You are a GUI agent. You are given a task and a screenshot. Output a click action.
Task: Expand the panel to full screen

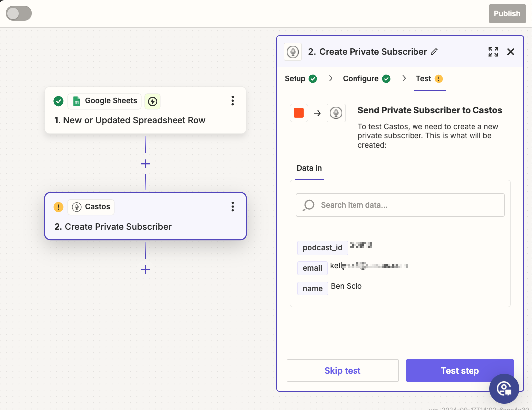point(493,52)
